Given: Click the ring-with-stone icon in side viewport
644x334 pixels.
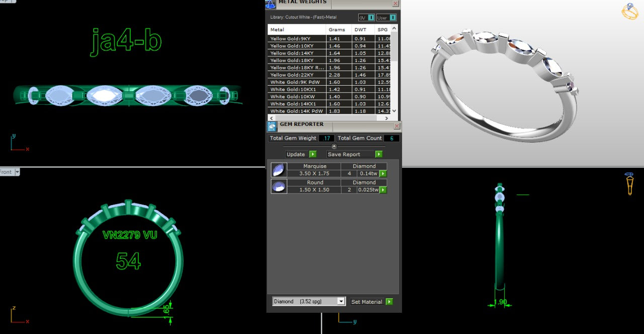Looking at the screenshot, I should [629, 184].
